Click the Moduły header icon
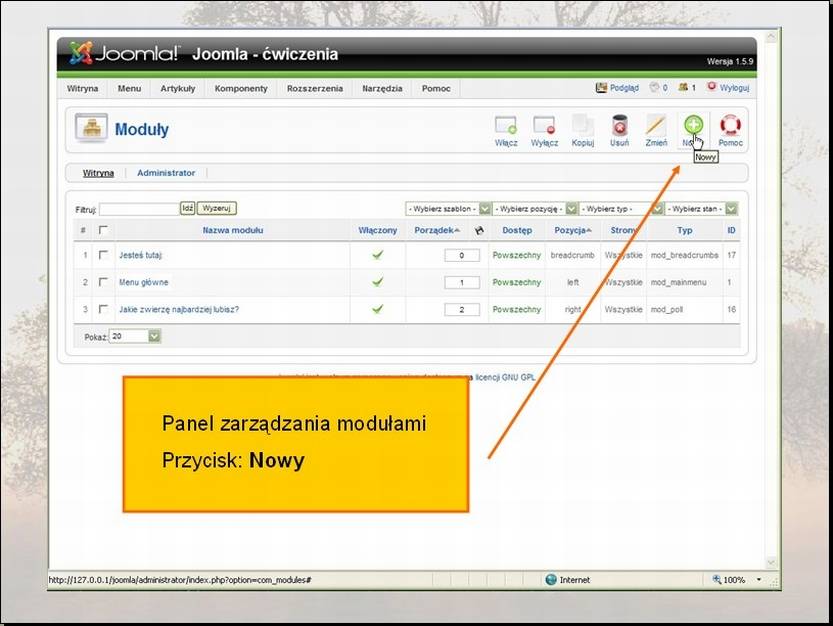The image size is (833, 626). (91, 128)
